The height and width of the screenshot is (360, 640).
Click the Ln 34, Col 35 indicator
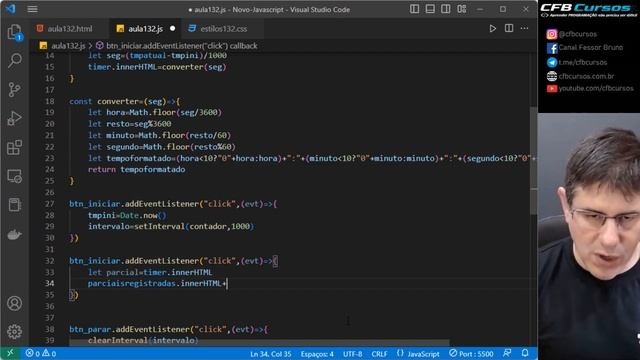pos(271,354)
